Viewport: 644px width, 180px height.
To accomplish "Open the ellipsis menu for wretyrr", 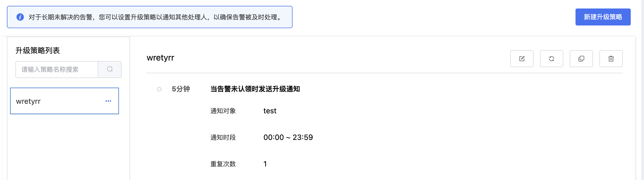I will pos(108,101).
